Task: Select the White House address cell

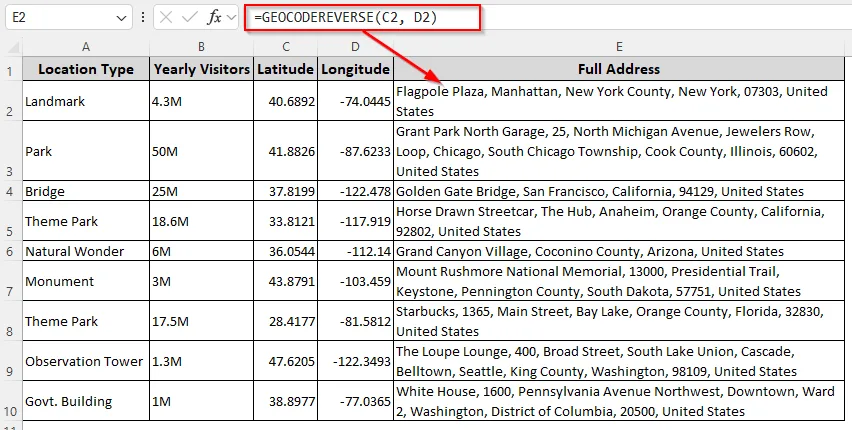Action: pyautogui.click(x=619, y=401)
